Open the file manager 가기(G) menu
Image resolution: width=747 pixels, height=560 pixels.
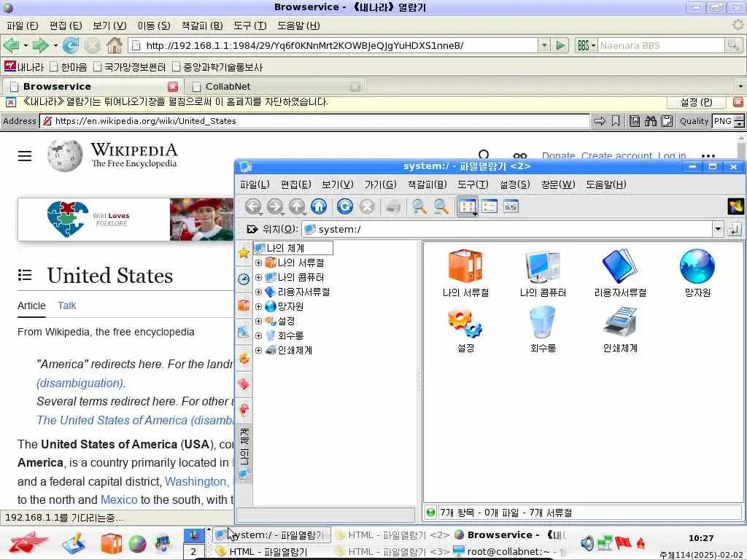380,184
